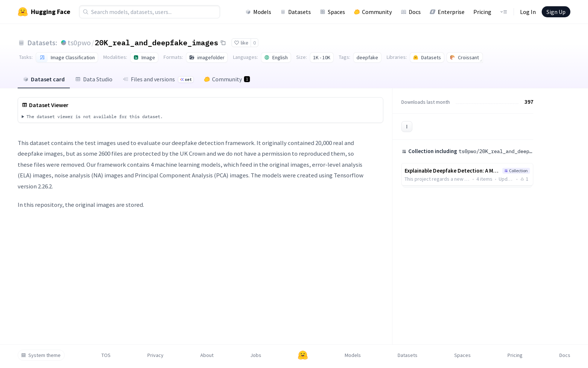Click the Log In link
The image size is (588, 368).
point(528,12)
